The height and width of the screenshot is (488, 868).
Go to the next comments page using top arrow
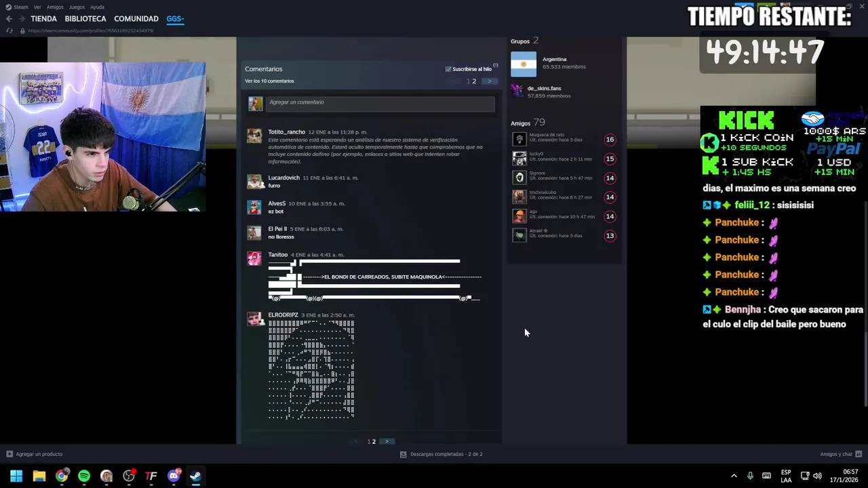(489, 81)
